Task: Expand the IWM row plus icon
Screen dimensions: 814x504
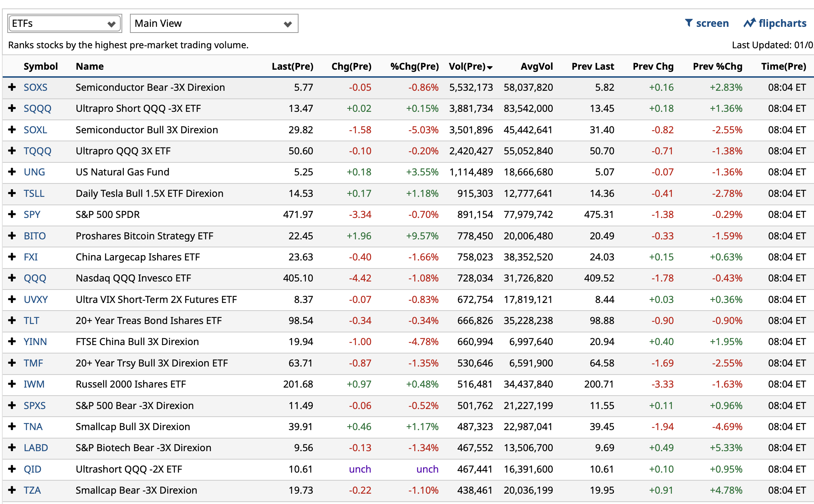Action: [12, 384]
